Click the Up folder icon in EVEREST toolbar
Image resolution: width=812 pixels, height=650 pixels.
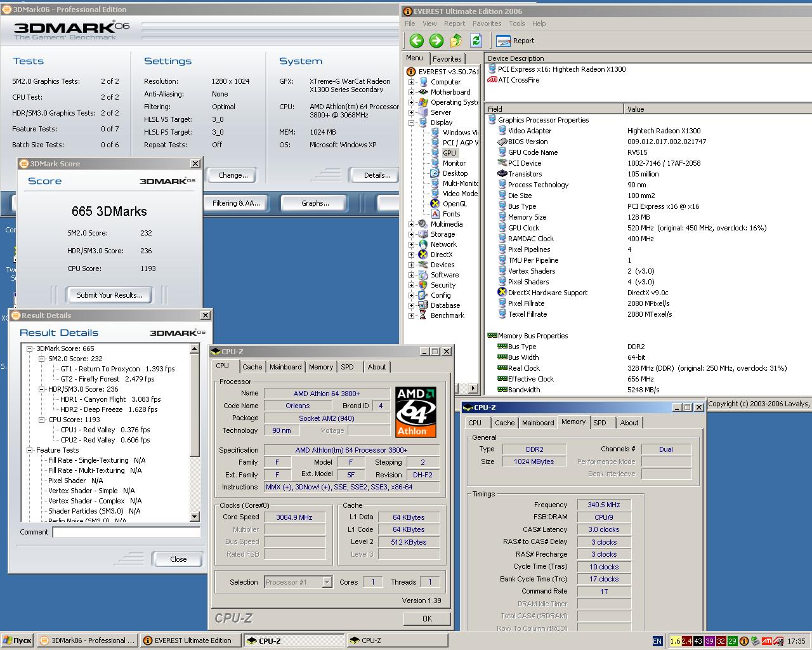[456, 41]
